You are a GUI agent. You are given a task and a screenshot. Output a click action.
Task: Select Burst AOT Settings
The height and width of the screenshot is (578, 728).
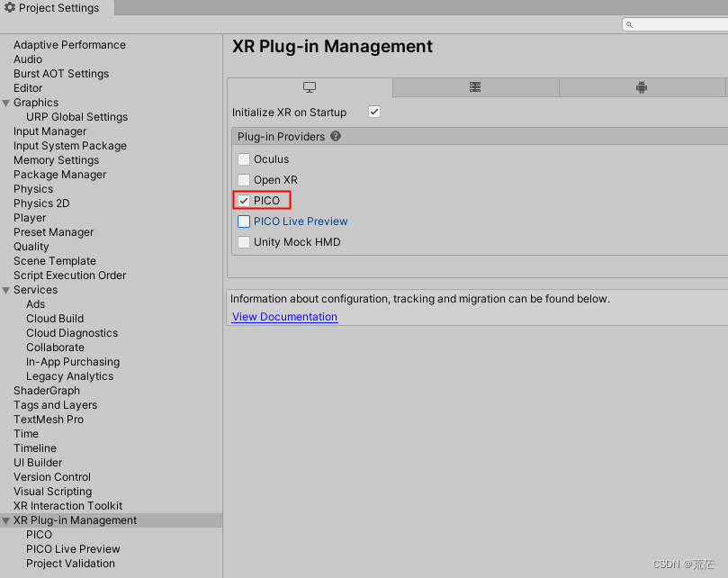pos(61,74)
